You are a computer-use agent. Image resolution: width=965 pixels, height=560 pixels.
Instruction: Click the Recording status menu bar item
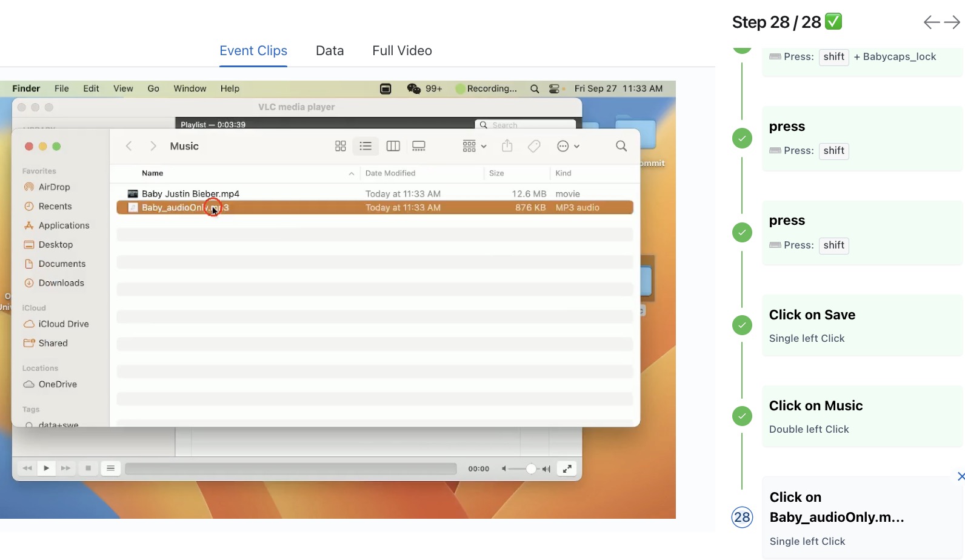coord(486,88)
